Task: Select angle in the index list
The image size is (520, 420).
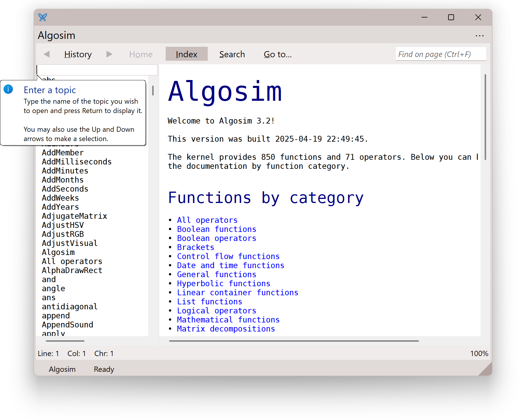Action: (x=53, y=288)
